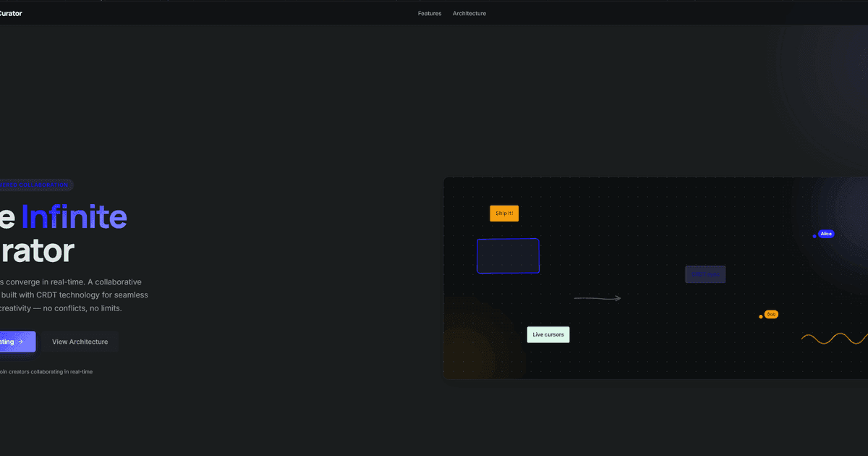Click text 'built with CRDT technology for seamless'
The width and height of the screenshot is (868, 456).
pyautogui.click(x=75, y=295)
